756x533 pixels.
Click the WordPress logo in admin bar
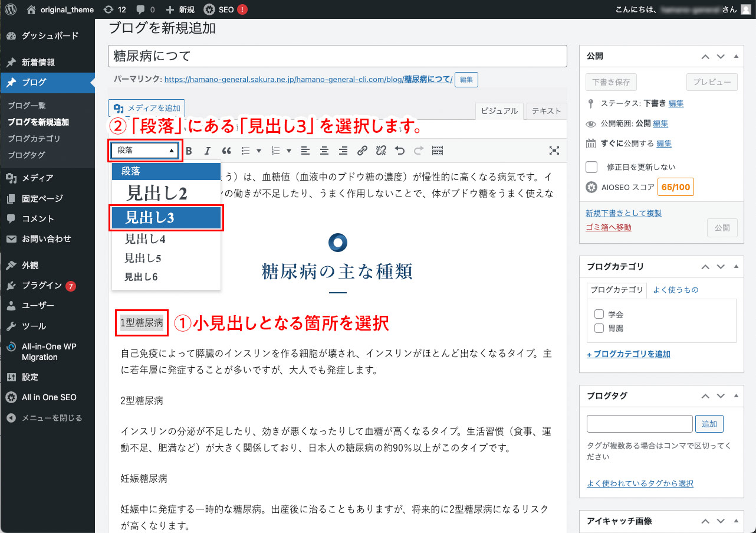point(11,9)
